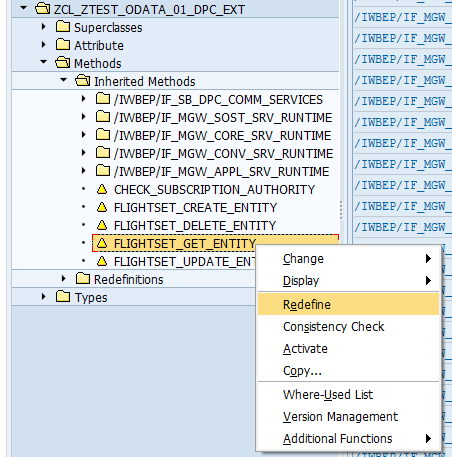Expand the Types folder
This screenshot has height=457, width=452.
coord(43,296)
